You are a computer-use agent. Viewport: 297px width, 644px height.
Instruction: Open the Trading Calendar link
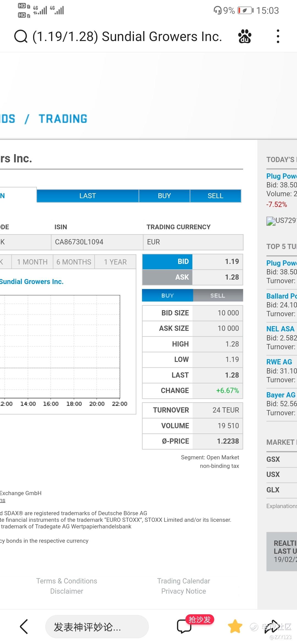click(184, 581)
